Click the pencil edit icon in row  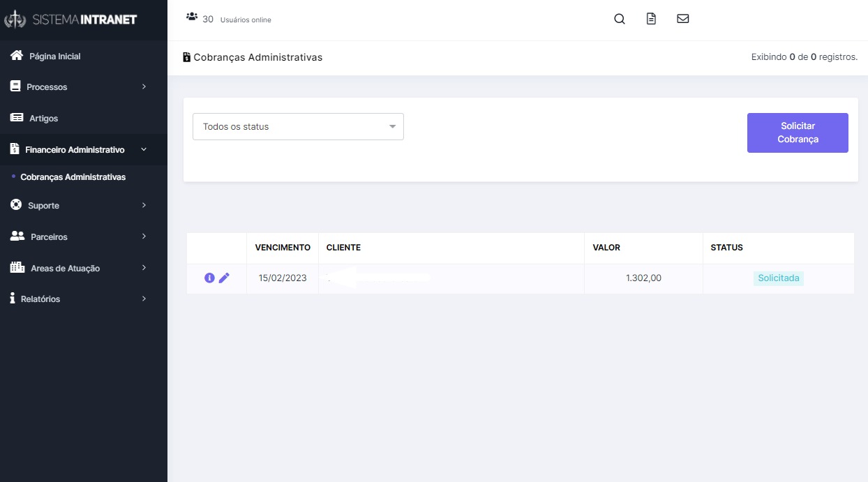point(224,278)
